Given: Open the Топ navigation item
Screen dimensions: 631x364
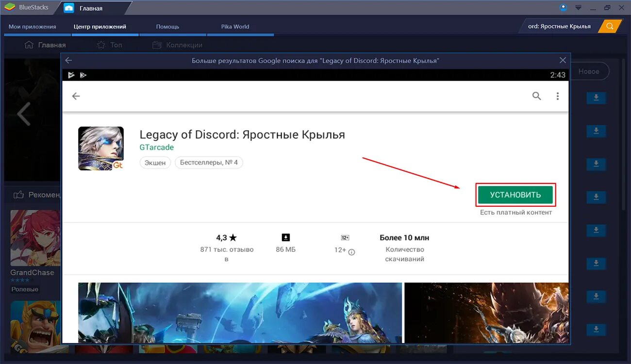Looking at the screenshot, I should tap(109, 45).
